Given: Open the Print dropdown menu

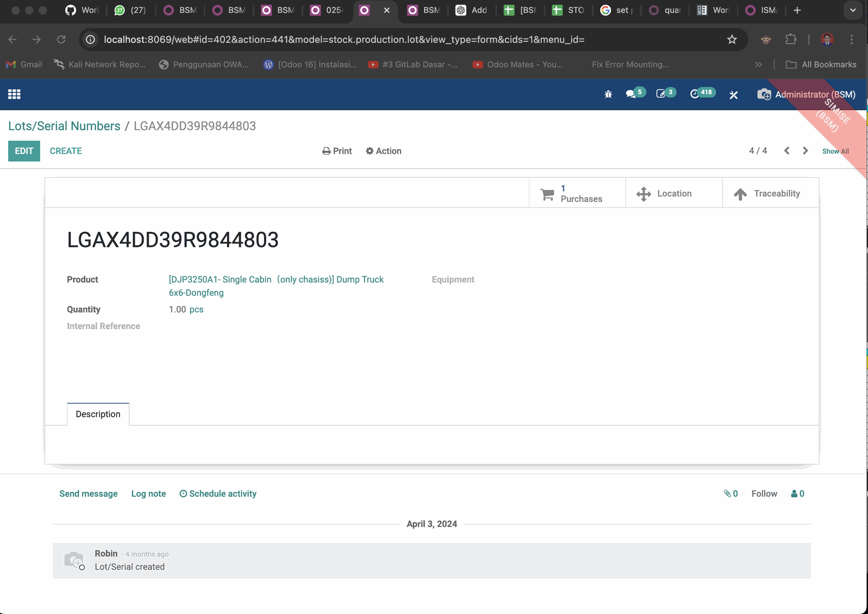Looking at the screenshot, I should (x=337, y=151).
